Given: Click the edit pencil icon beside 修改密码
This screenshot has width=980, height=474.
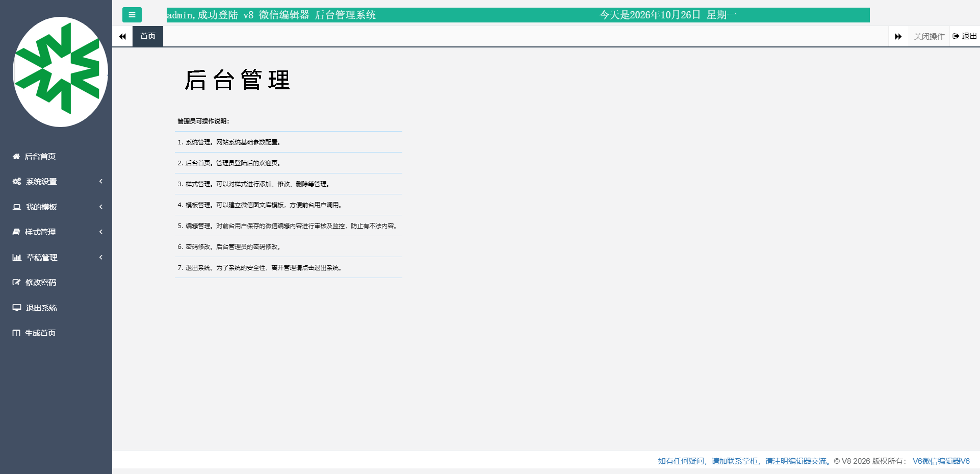Looking at the screenshot, I should pyautogui.click(x=16, y=283).
